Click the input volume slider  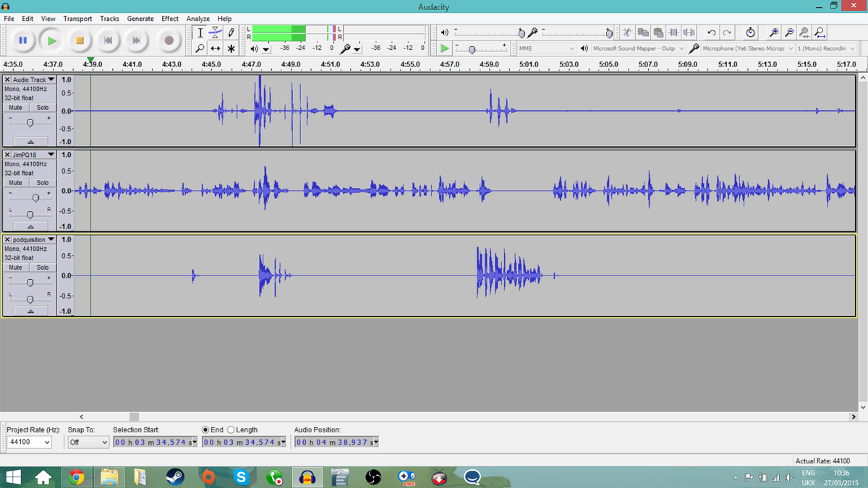(x=577, y=33)
